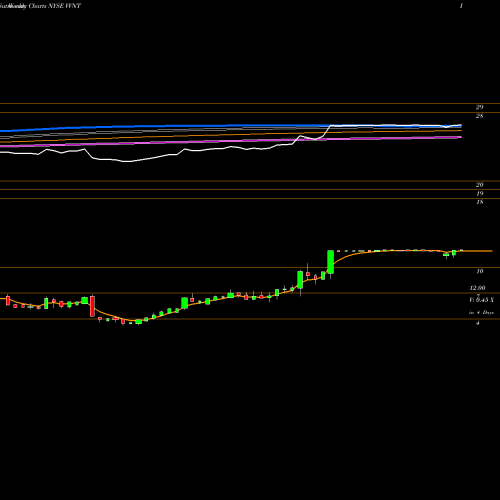Click the price axis label 28
Image resolution: width=500 pixels, height=500 pixels.
[x=479, y=116]
